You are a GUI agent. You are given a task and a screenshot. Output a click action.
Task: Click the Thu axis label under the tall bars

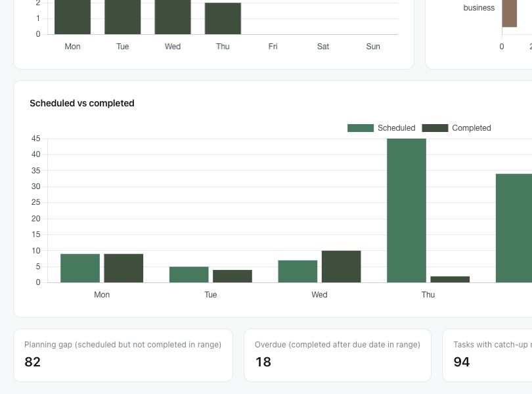point(428,294)
